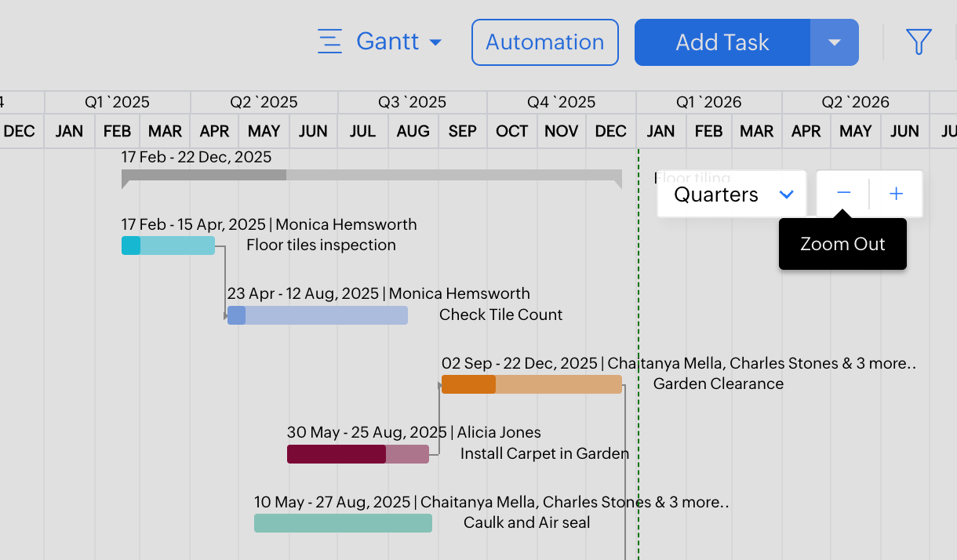Click the Gantt view list icon
957x560 pixels.
pos(329,42)
